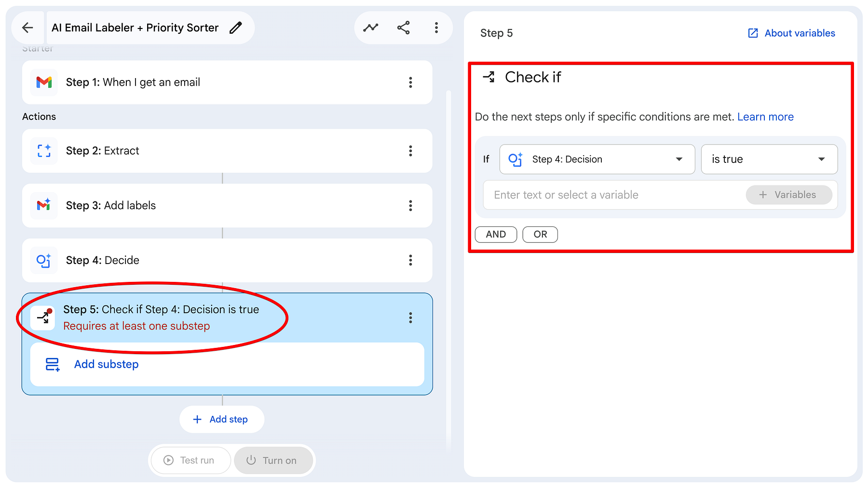Click the Decision icon in the If dropdown
Viewport: 868px width, 490px height.
[515, 159]
